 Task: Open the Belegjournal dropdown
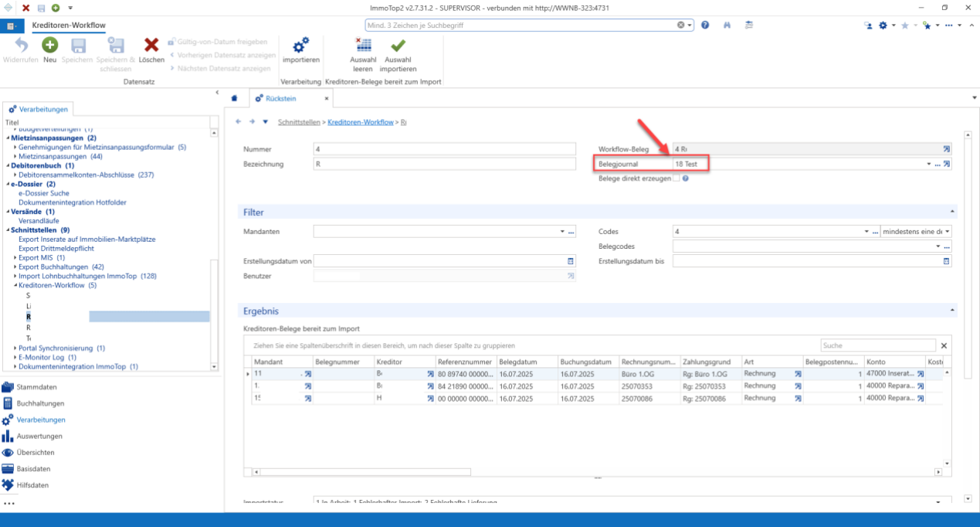(928, 164)
